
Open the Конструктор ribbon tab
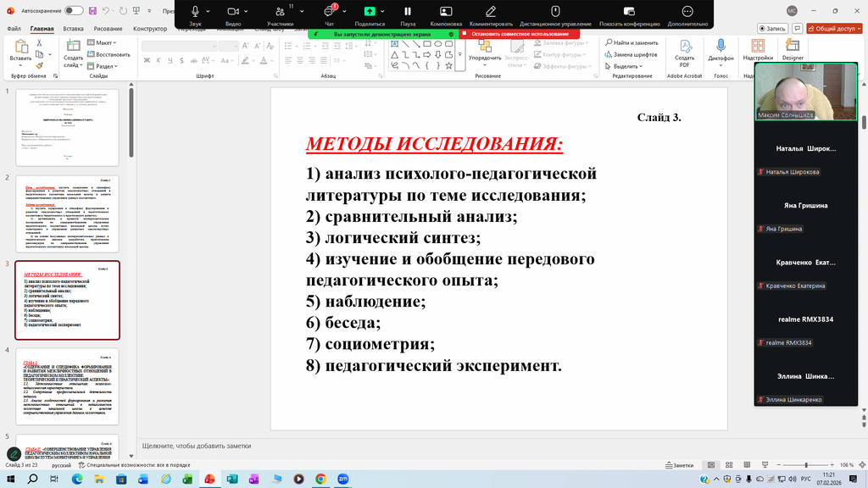150,28
